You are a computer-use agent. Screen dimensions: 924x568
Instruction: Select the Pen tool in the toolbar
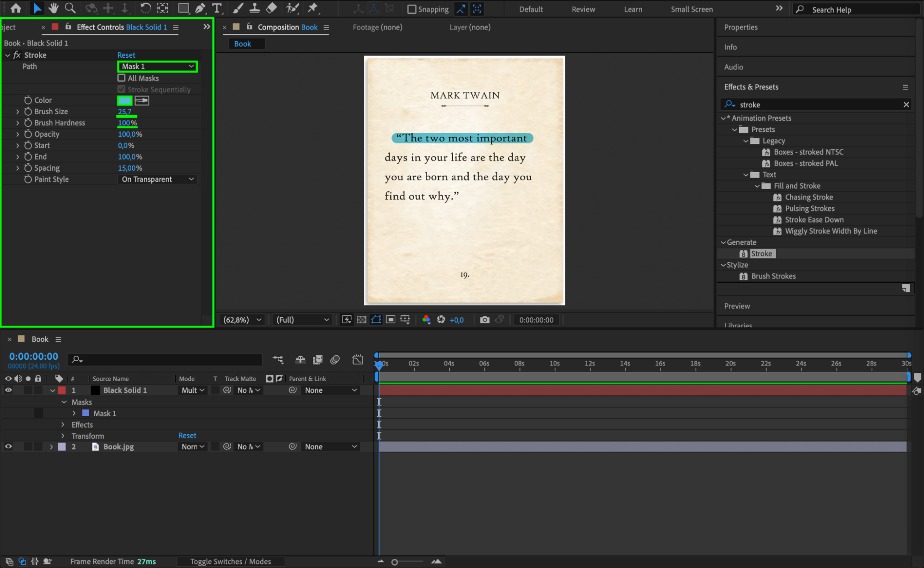pos(200,8)
